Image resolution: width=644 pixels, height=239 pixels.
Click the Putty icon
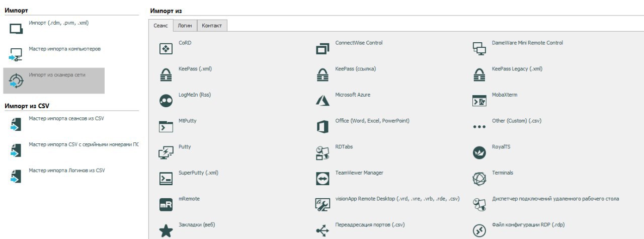click(x=166, y=153)
